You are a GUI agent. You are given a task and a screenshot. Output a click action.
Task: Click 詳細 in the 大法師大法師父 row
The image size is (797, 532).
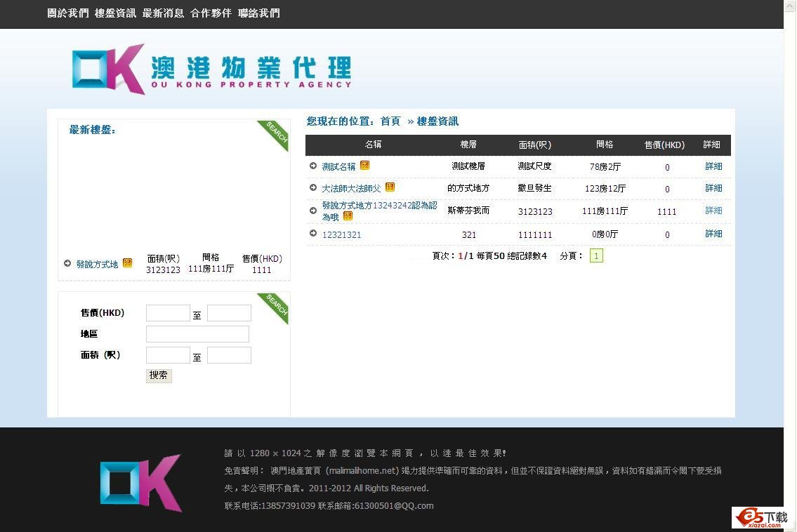point(713,188)
